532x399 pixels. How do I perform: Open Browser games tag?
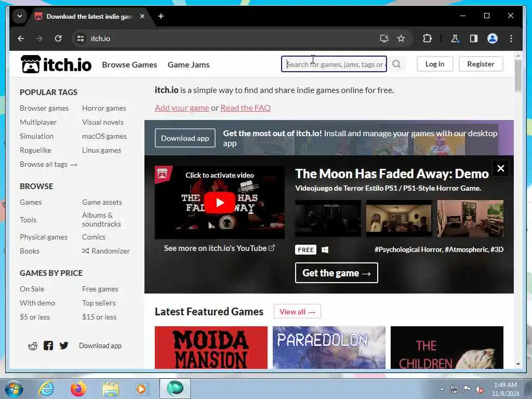[44, 108]
